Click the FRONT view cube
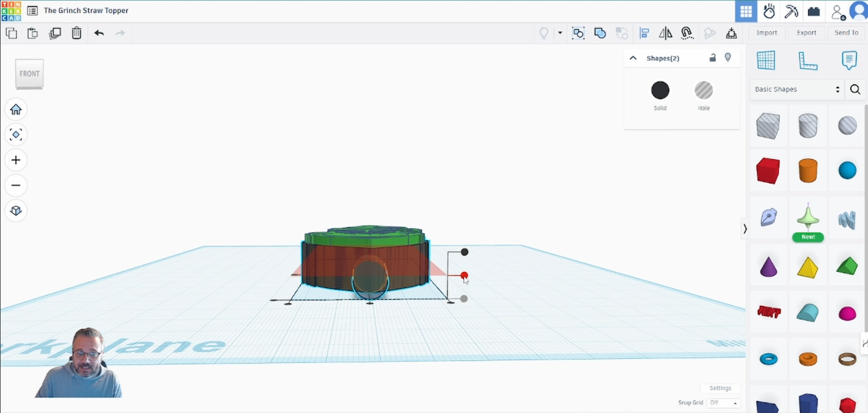Viewport: 868px width, 413px height. click(x=29, y=74)
